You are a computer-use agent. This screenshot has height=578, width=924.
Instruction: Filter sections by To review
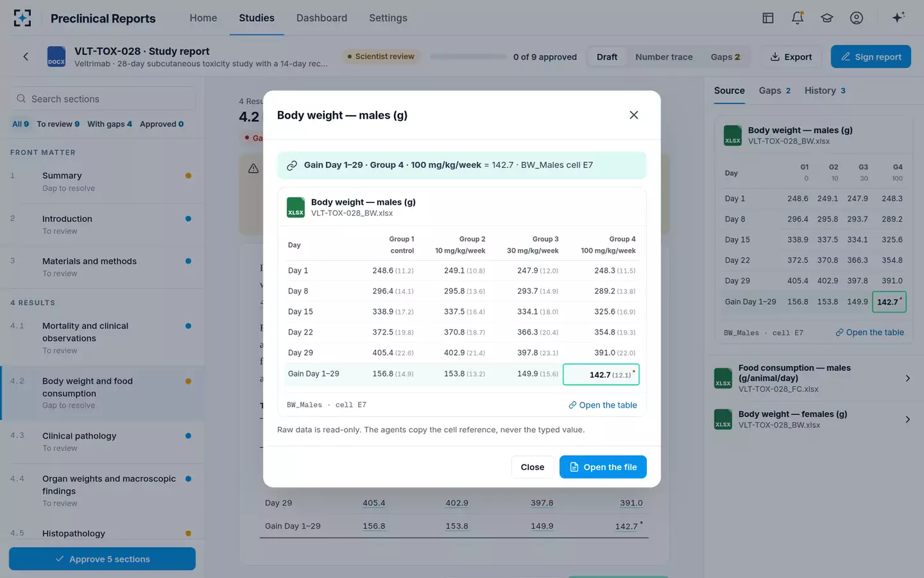[x=58, y=124]
